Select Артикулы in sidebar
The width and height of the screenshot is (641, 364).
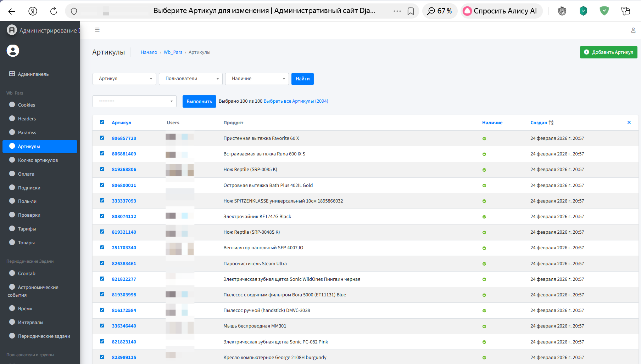pyautogui.click(x=40, y=146)
